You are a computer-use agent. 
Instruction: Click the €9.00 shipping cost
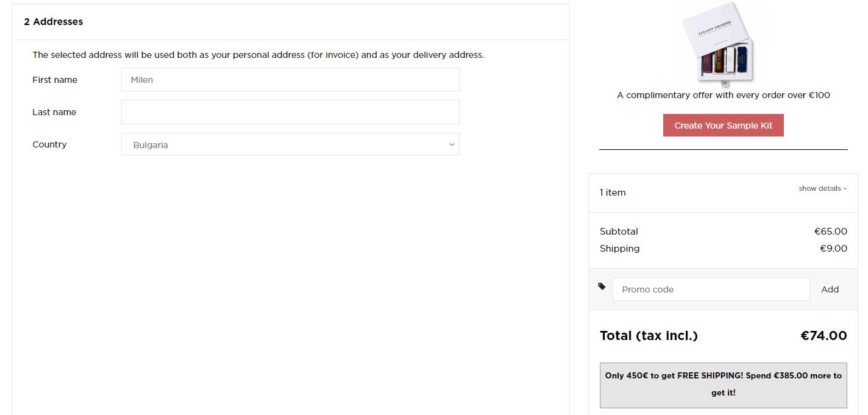point(833,249)
